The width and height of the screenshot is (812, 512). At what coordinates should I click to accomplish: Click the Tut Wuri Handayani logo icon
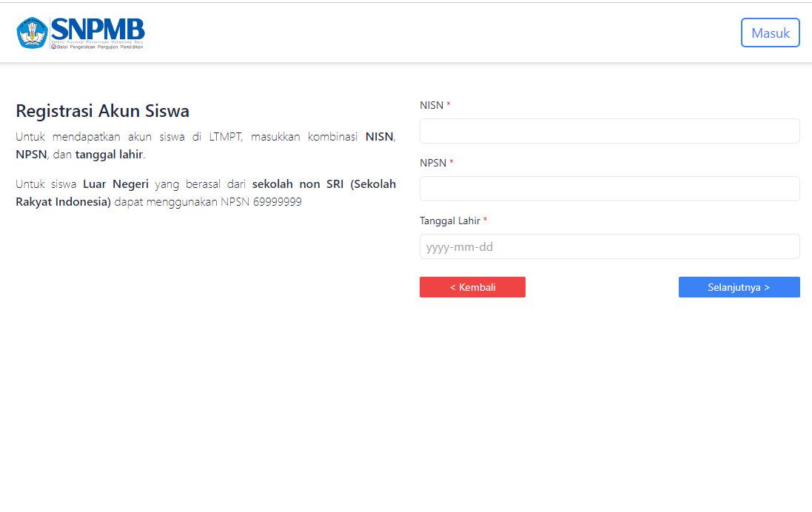click(32, 32)
